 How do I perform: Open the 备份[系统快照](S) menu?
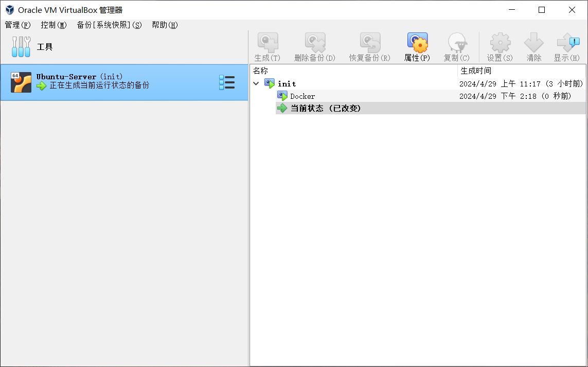pos(109,25)
